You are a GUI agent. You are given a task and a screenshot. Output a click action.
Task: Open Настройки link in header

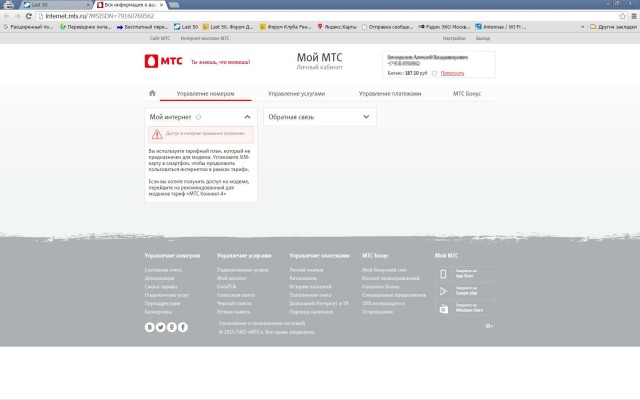click(x=454, y=38)
